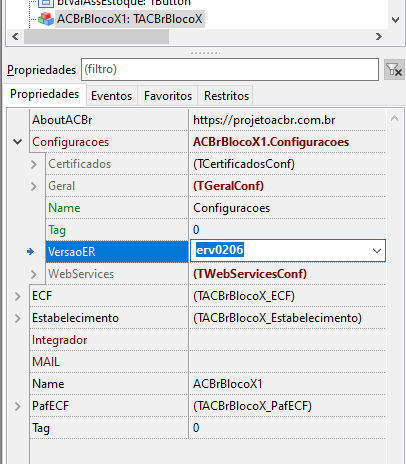Select the VersaoER property row
The width and height of the screenshot is (406, 464).
[x=117, y=252]
